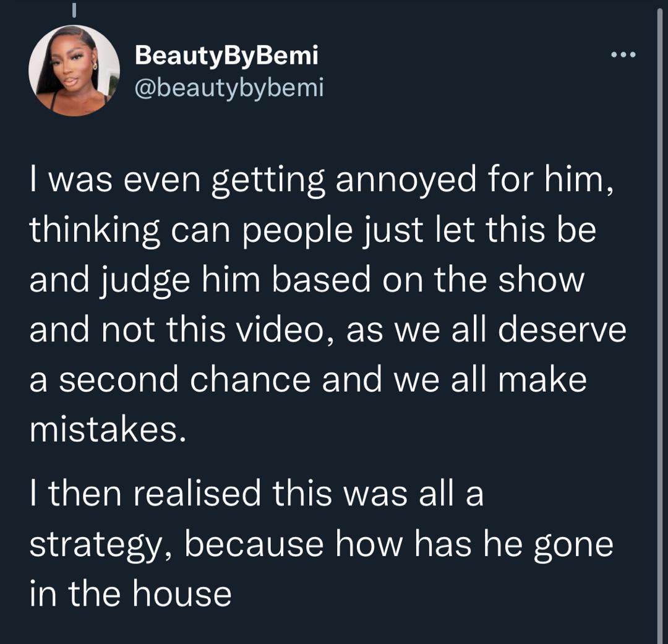This screenshot has width=668, height=644.
Task: Click the line "a second chance and we all make"
Action: pyautogui.click(x=308, y=379)
